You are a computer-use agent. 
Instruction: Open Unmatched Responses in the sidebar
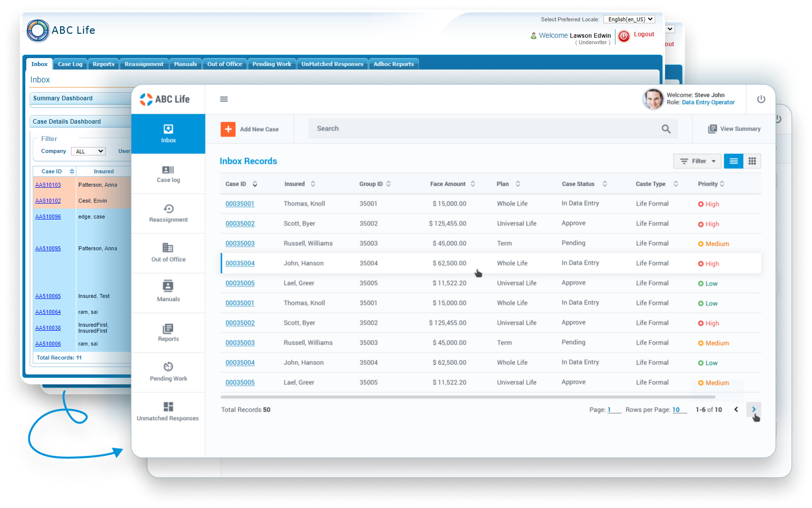(168, 412)
